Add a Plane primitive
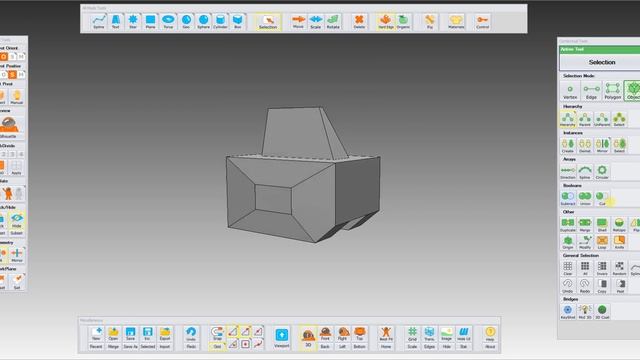This screenshot has width=640, height=360. click(x=150, y=22)
